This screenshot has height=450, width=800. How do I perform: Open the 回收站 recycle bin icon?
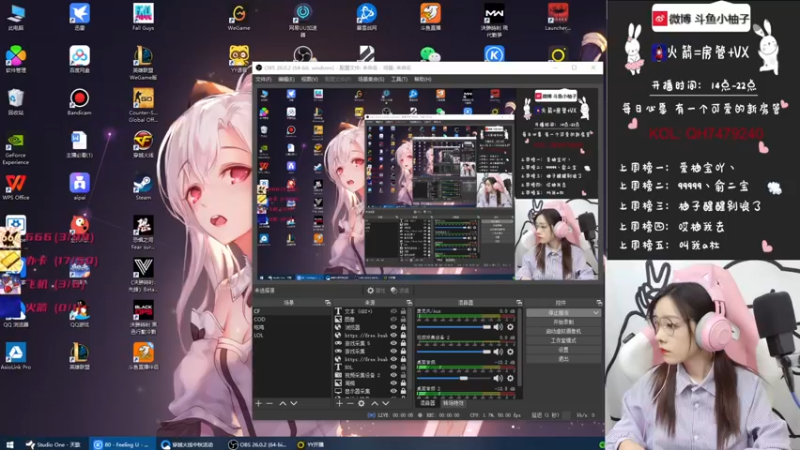point(16,102)
